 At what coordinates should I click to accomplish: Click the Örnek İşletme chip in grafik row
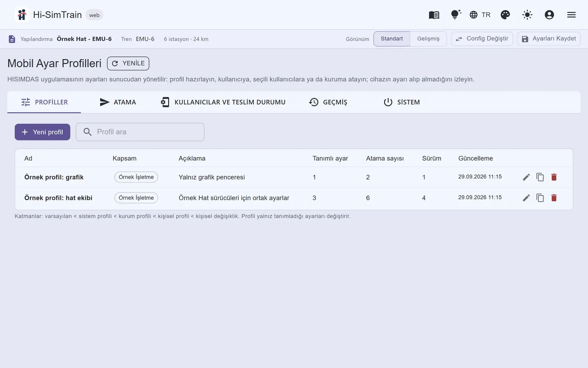point(136,177)
